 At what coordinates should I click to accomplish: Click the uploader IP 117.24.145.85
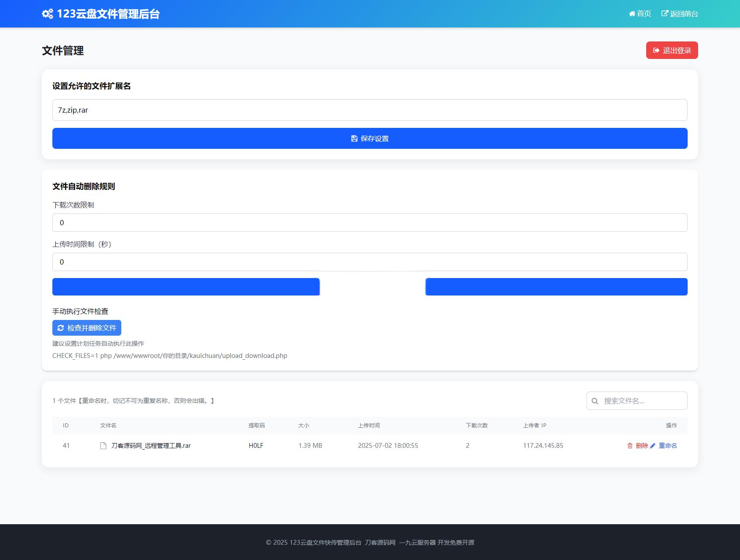coord(543,446)
